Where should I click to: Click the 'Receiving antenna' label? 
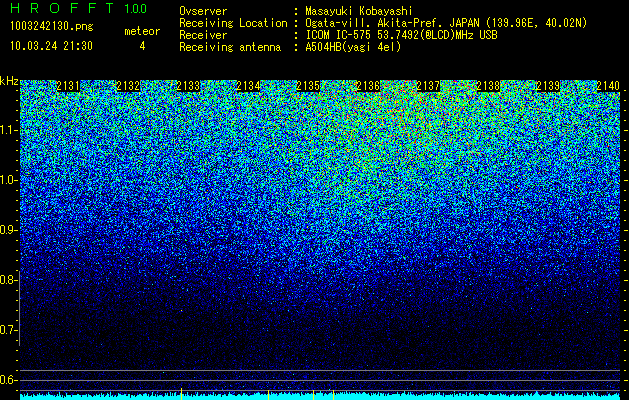pos(230,47)
